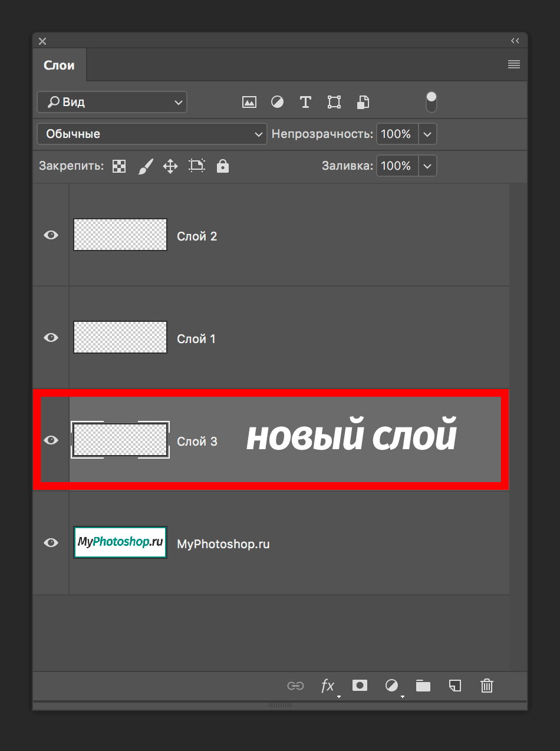Hide Слой 2 by clicking its eye
The height and width of the screenshot is (751, 560).
51,235
